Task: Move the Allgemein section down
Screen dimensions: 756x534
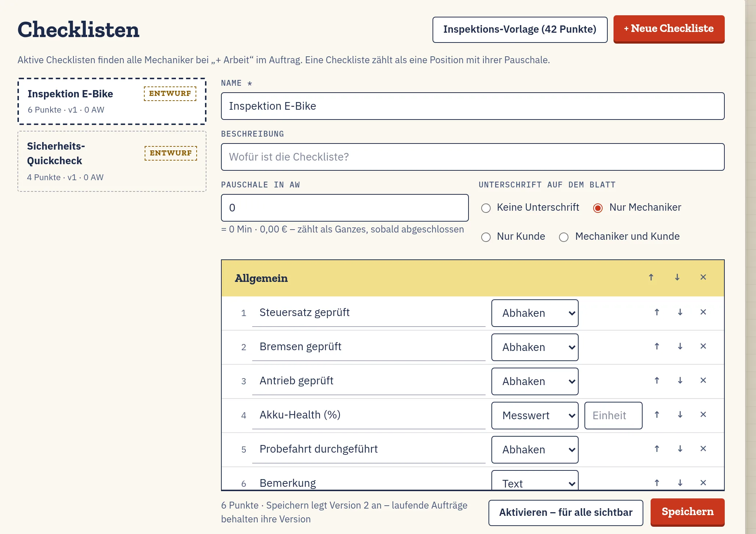Action: [x=677, y=278]
